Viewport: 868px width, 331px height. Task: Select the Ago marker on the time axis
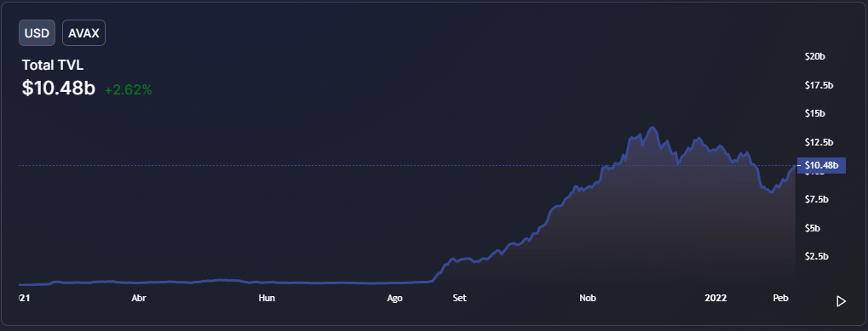click(394, 298)
